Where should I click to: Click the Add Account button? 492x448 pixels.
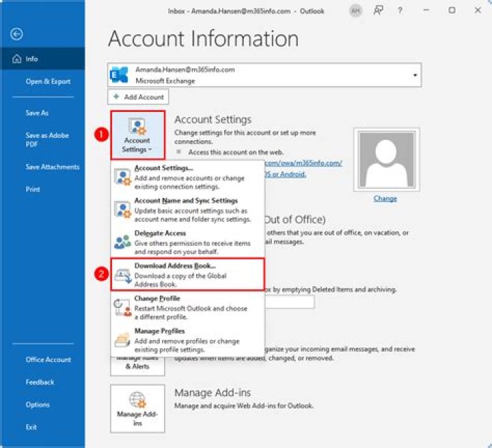[x=138, y=97]
